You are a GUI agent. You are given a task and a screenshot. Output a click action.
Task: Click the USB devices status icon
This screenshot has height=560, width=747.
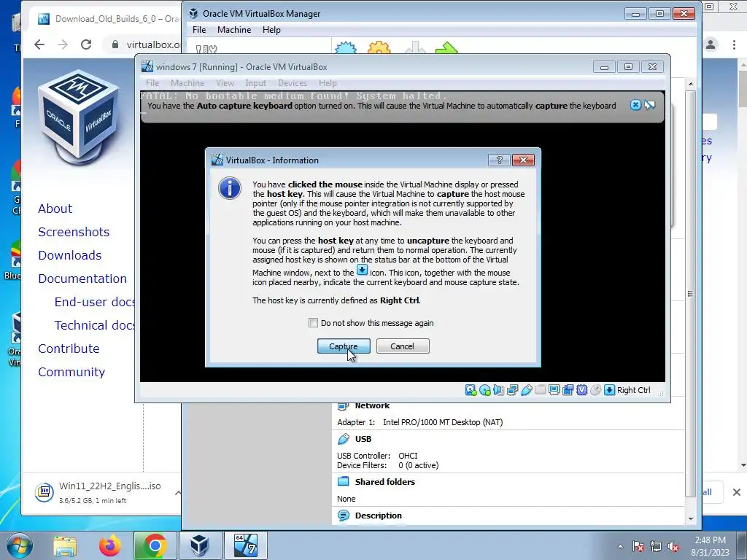[527, 390]
